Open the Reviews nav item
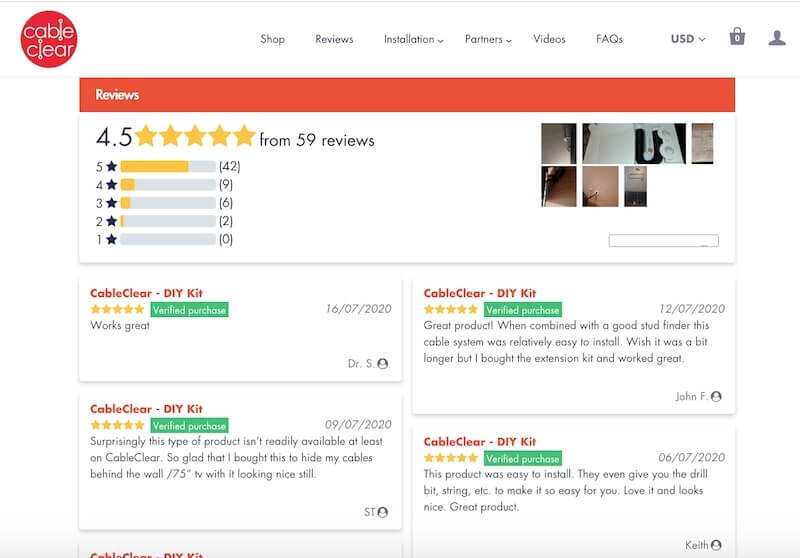 334,39
